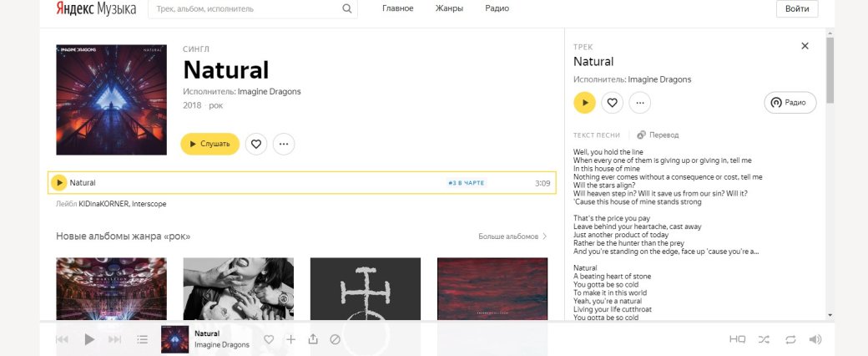Click the search magnifier icon

point(347,8)
